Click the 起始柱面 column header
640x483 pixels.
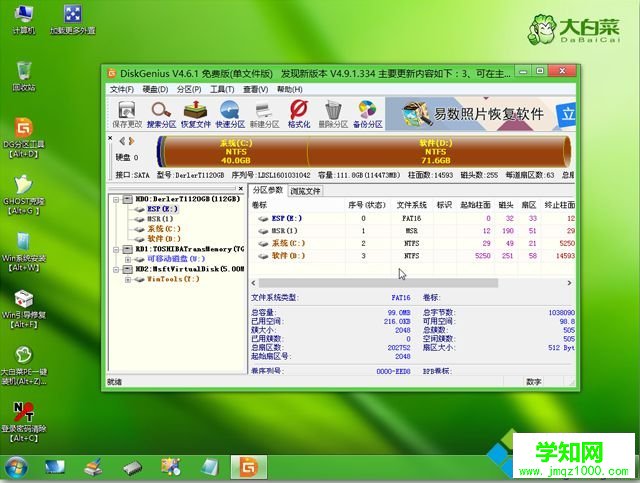coord(475,205)
